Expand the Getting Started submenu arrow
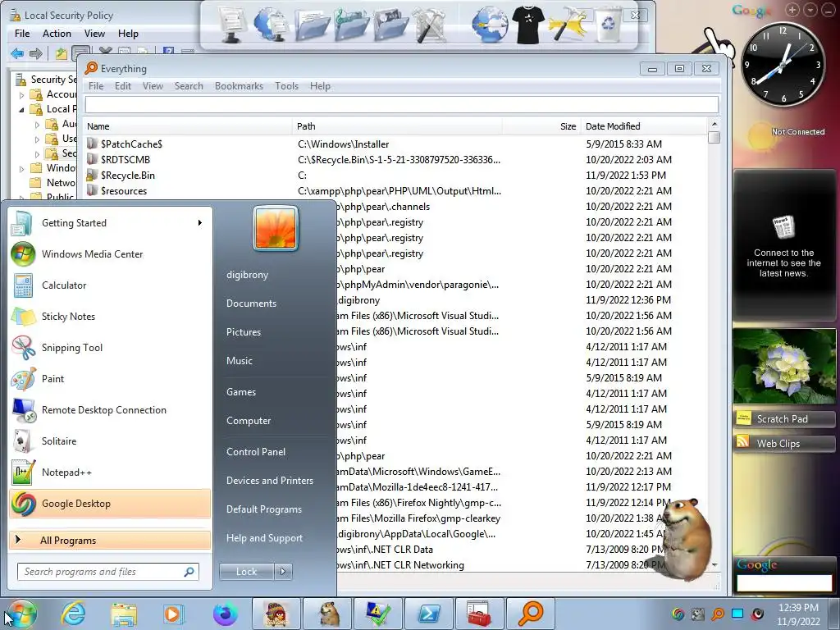The image size is (840, 630). click(200, 223)
